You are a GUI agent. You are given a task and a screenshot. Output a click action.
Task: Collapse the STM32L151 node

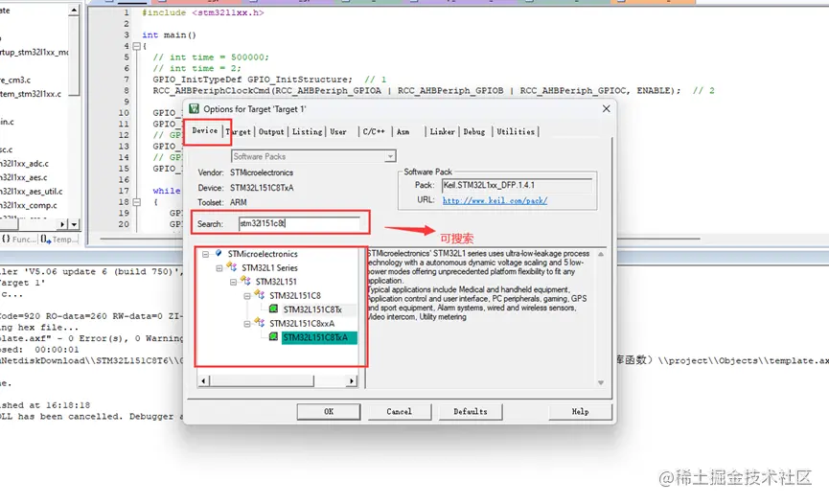(233, 282)
